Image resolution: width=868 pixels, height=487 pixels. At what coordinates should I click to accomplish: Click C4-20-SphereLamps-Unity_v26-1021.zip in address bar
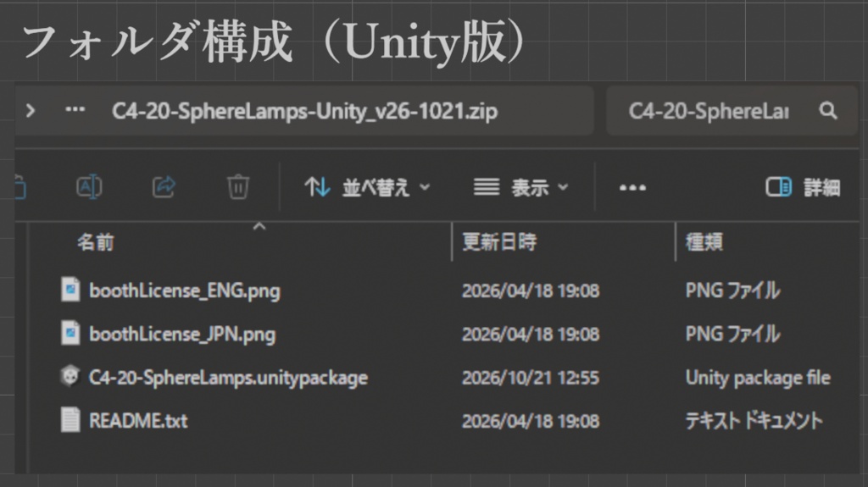pos(304,111)
